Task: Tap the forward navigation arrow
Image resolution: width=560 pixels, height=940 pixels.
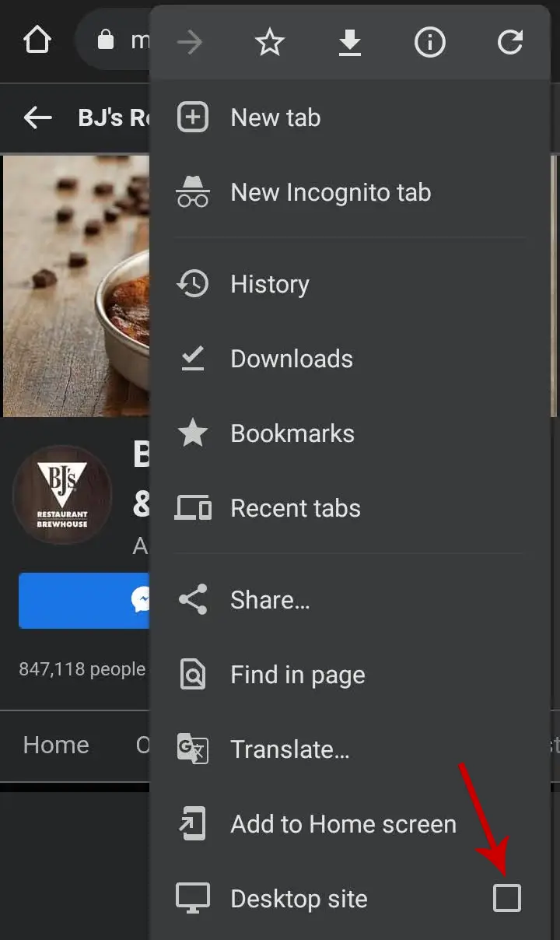Action: [190, 42]
